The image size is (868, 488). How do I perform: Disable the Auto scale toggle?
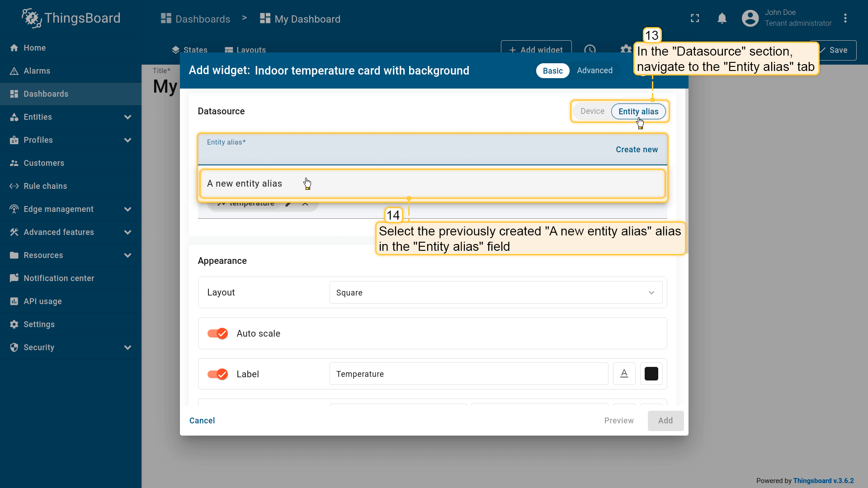click(217, 333)
